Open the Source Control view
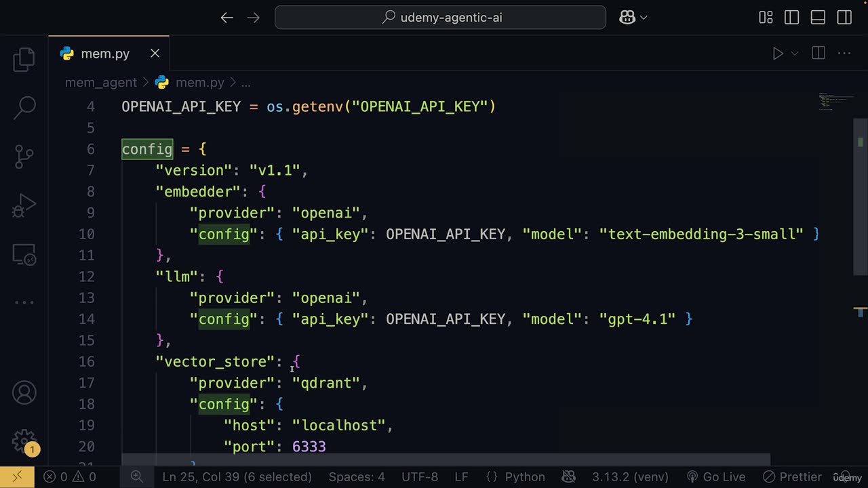 point(24,157)
